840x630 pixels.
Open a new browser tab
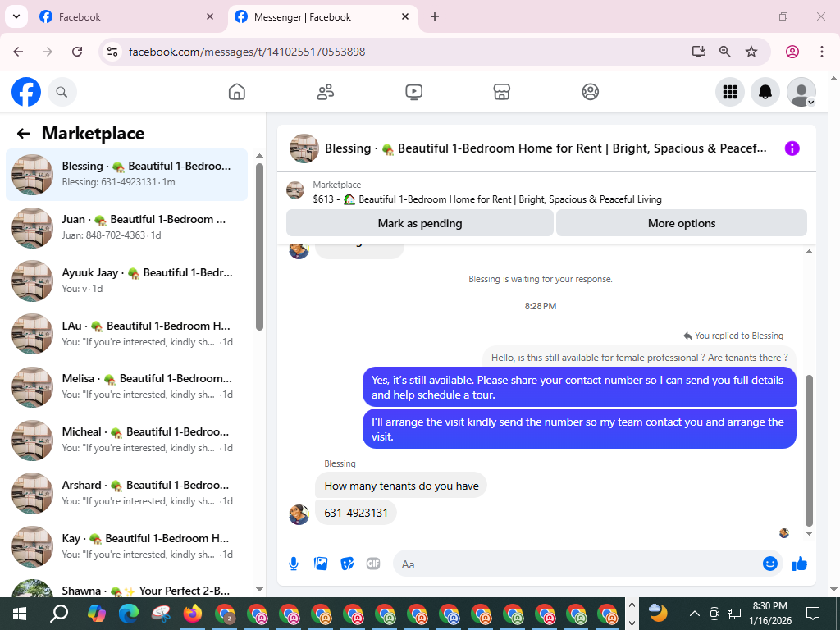[x=435, y=16]
